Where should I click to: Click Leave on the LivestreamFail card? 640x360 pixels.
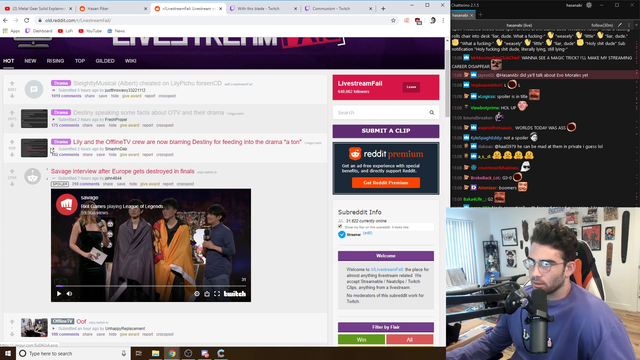point(411,87)
